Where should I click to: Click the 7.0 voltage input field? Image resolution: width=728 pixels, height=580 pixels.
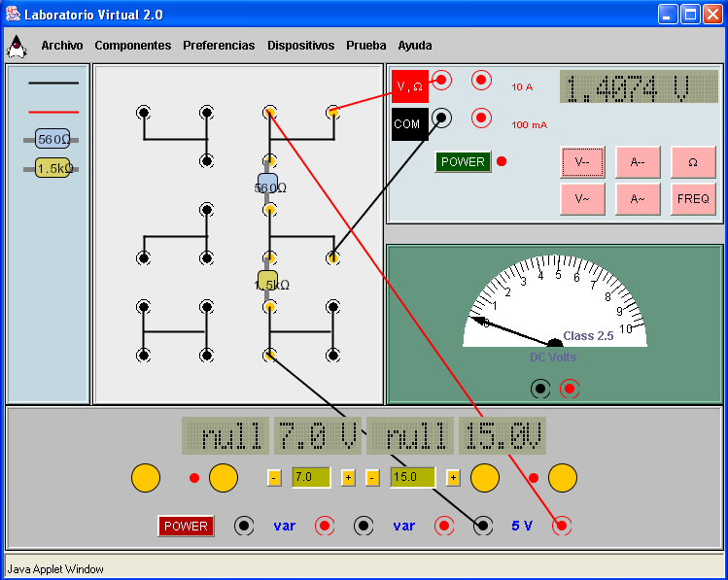(x=310, y=477)
